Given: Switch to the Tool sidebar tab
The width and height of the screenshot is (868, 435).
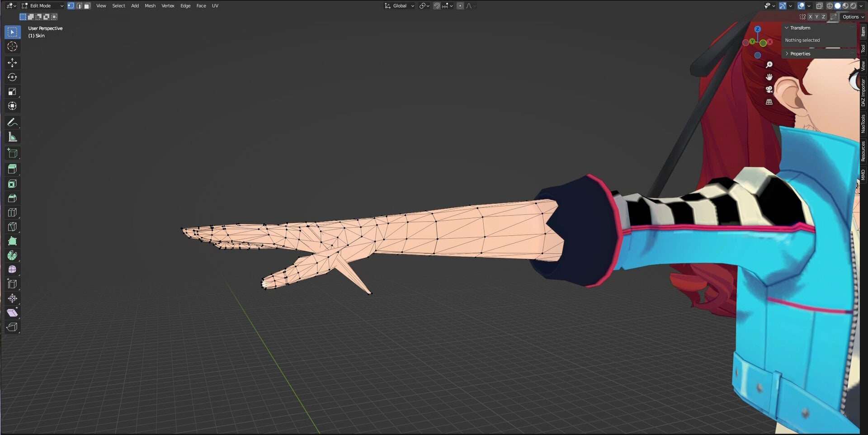Looking at the screenshot, I should coord(863,48).
